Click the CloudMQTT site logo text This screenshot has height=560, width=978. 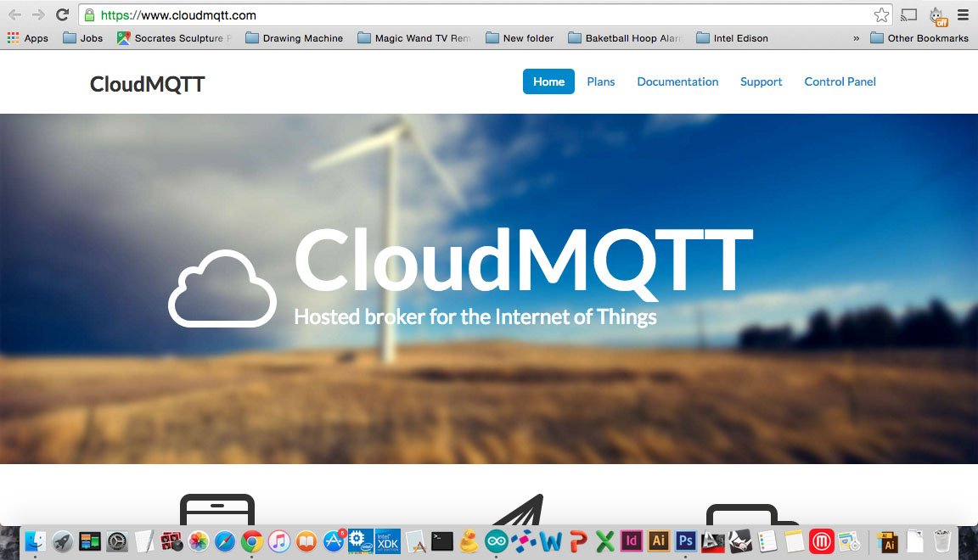point(147,83)
